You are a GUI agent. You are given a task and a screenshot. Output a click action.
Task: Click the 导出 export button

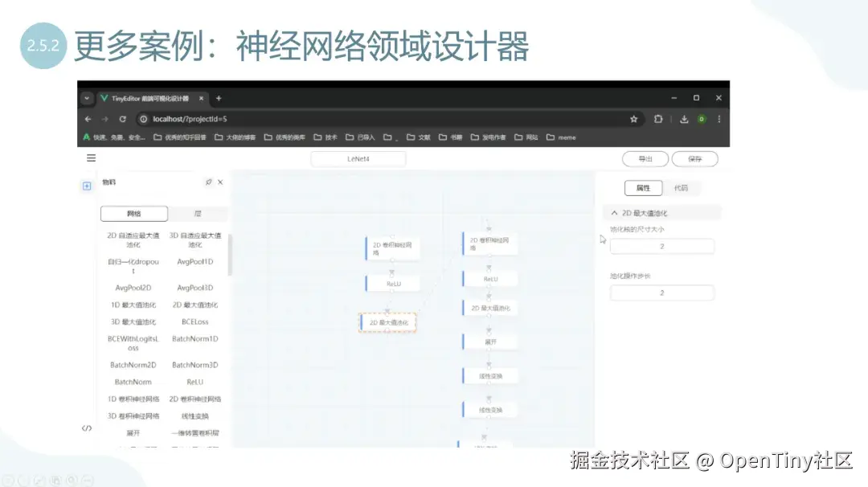coord(645,158)
